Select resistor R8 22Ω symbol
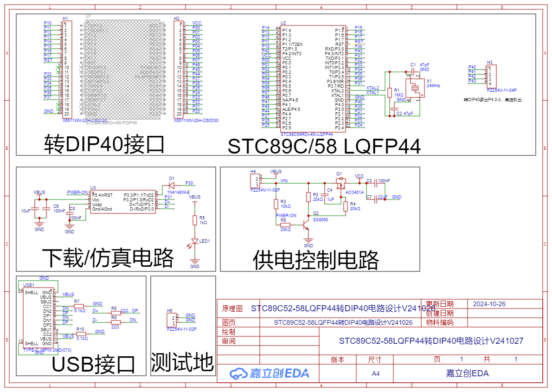Image resolution: width=552 pixels, height=392 pixels. click(116, 313)
